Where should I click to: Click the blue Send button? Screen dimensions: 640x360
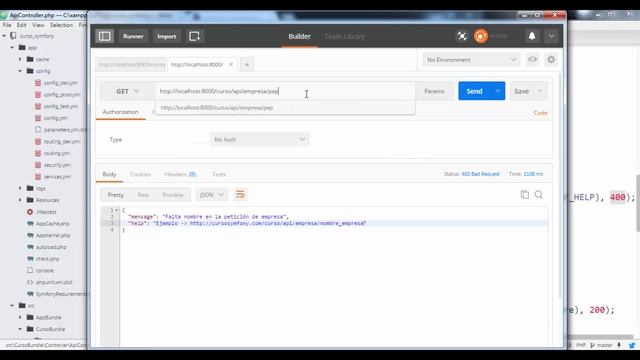click(x=475, y=91)
